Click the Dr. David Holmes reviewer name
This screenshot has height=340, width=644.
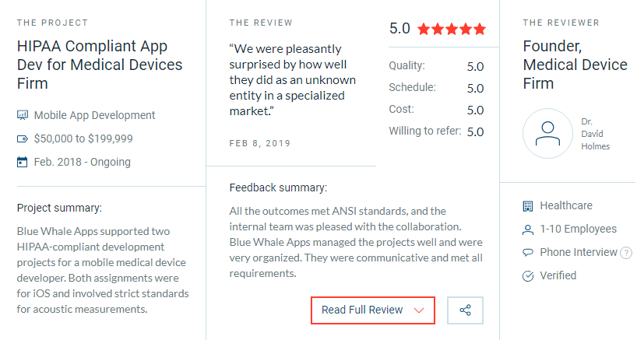[x=595, y=134]
